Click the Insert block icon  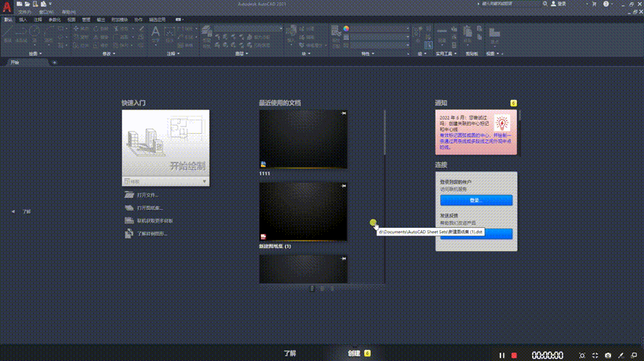point(291,32)
